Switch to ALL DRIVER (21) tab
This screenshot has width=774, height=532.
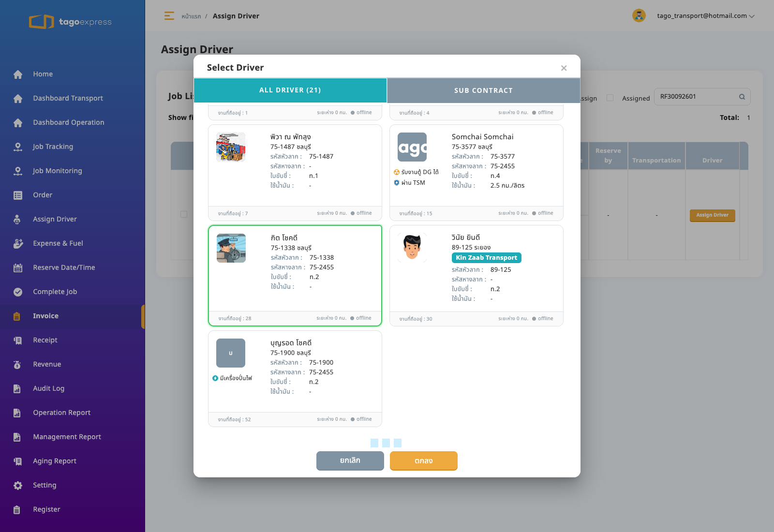(x=290, y=90)
